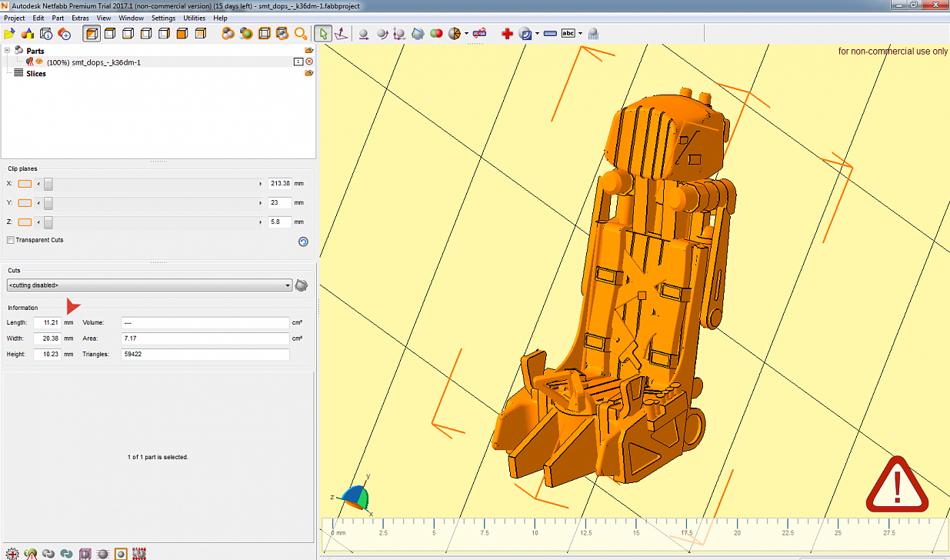Toggle the X clip plane orange button
Screen dimensions: 950x560
[x=25, y=184]
